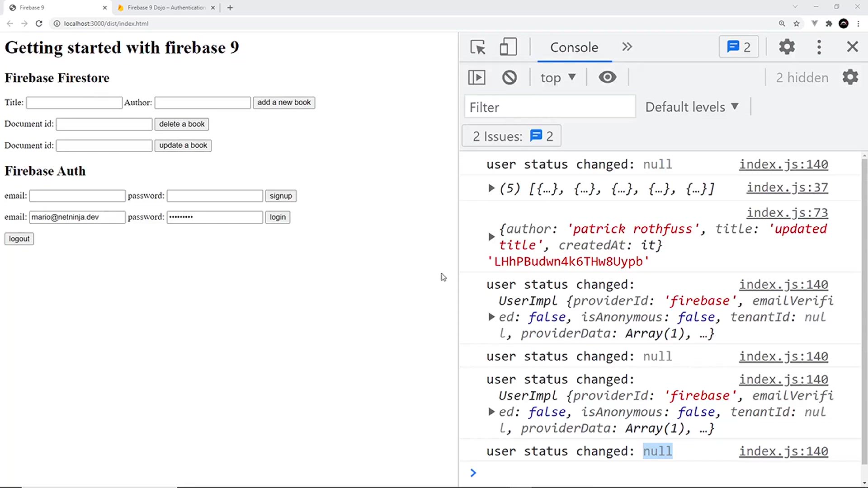Screen dimensions: 868x488
Task: Focus the update form Document id field
Action: (104, 146)
